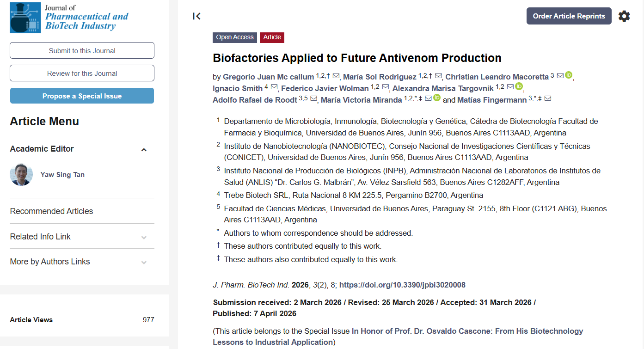Open the settings gear icon
This screenshot has width=644, height=349.
[624, 16]
